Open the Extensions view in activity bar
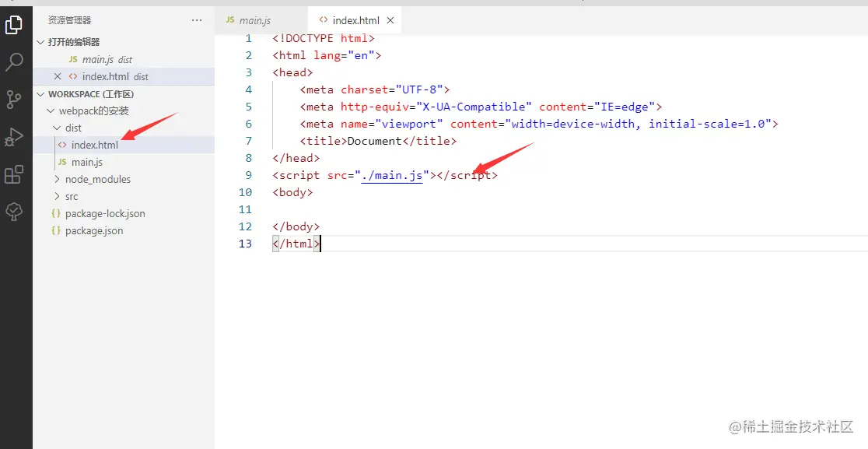This screenshot has height=449, width=868. (14, 174)
